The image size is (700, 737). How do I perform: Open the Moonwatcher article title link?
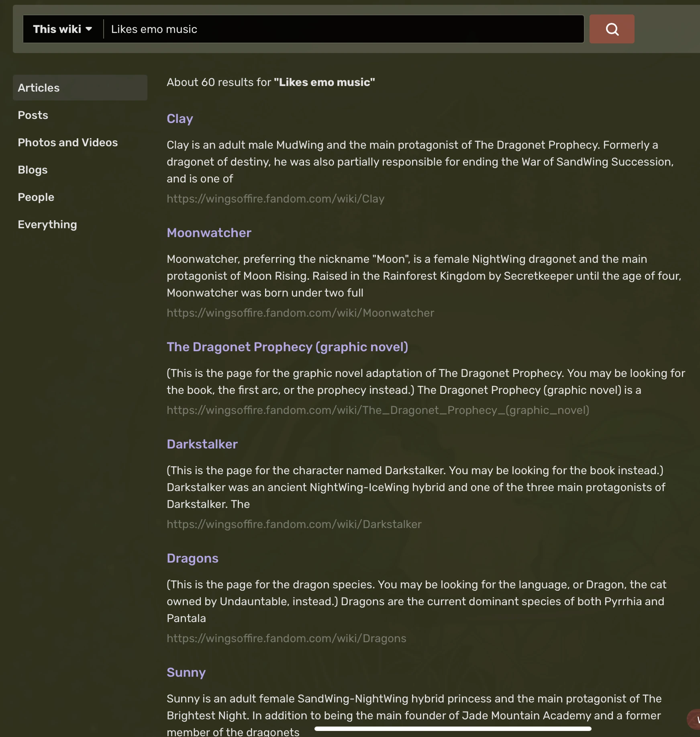[209, 233]
